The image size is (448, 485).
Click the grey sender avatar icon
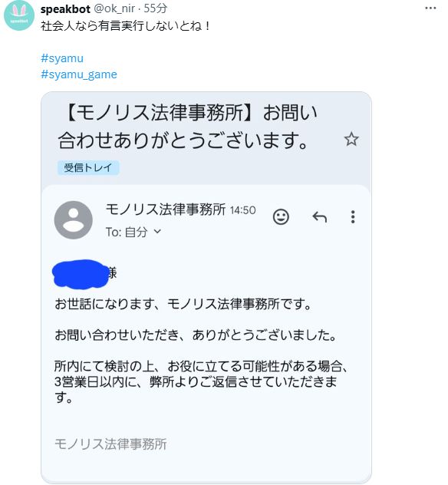click(x=74, y=220)
